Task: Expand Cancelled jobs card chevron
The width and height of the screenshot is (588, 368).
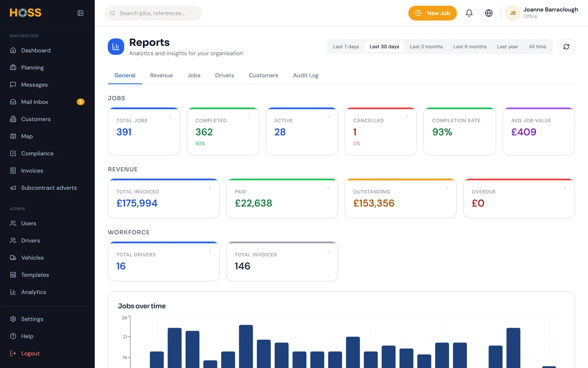Action: (407, 117)
